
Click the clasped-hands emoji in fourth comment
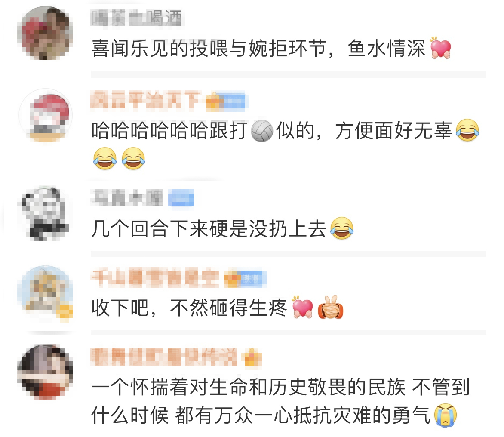pos(330,308)
